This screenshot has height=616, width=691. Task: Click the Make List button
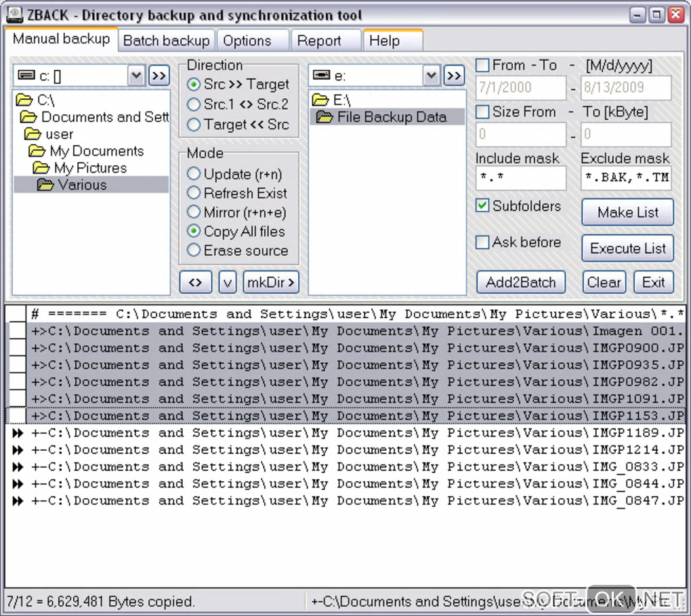click(x=627, y=213)
